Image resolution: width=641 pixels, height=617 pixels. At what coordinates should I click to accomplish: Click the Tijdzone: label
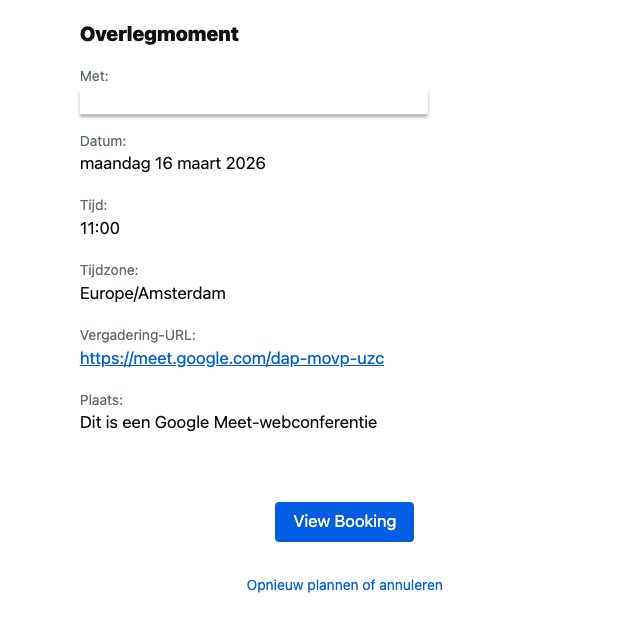point(109,270)
